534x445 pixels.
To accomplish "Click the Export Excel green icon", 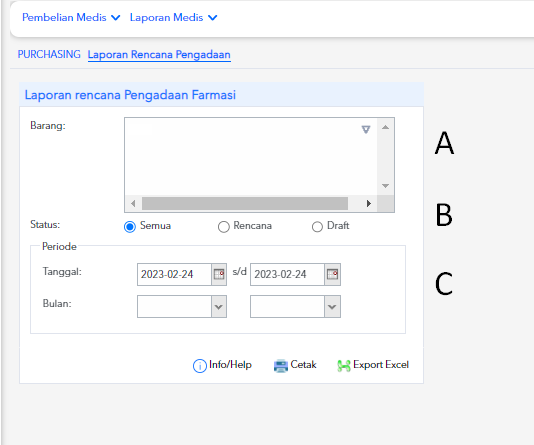I will click(344, 366).
